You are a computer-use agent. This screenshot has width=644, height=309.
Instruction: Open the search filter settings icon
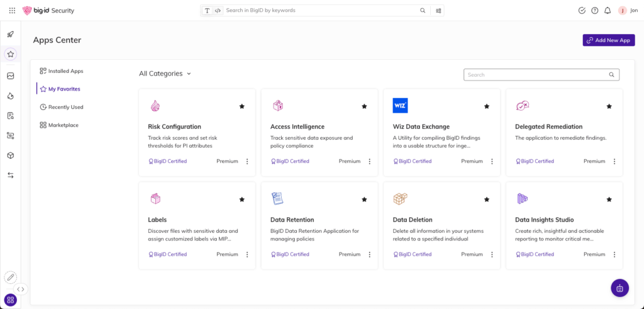[438, 11]
